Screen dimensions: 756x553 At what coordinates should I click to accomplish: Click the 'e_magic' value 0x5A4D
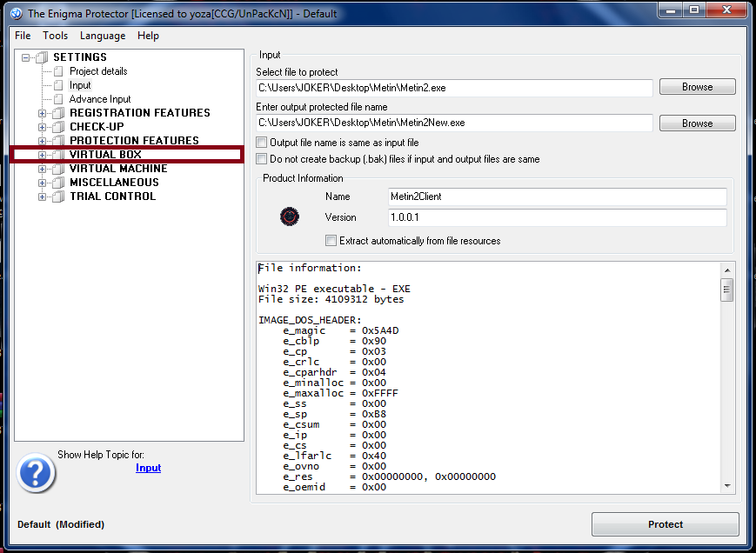(380, 330)
